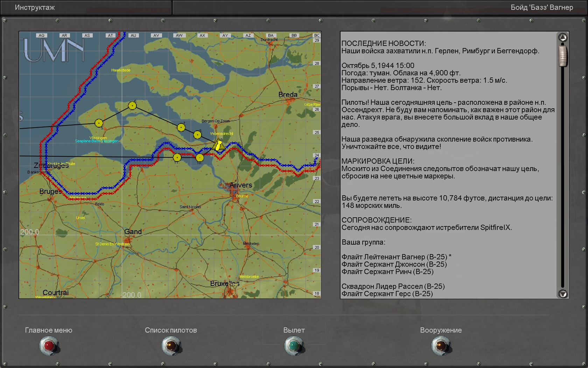Image resolution: width=588 pixels, height=368 pixels.
Task: Click the Woensdrecht airfield label
Action: click(x=222, y=134)
